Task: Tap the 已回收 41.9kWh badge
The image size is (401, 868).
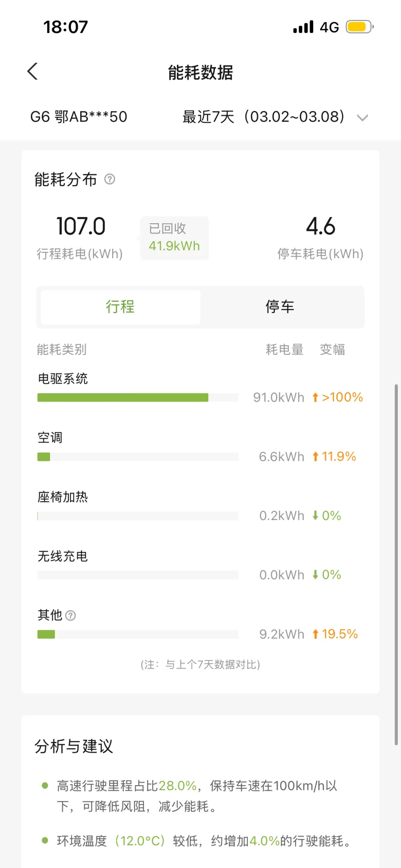Action: click(174, 238)
